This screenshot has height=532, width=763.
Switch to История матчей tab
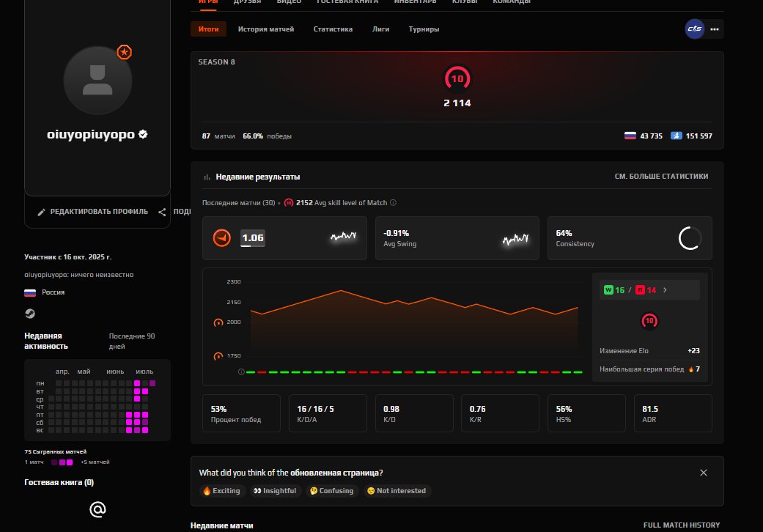265,29
